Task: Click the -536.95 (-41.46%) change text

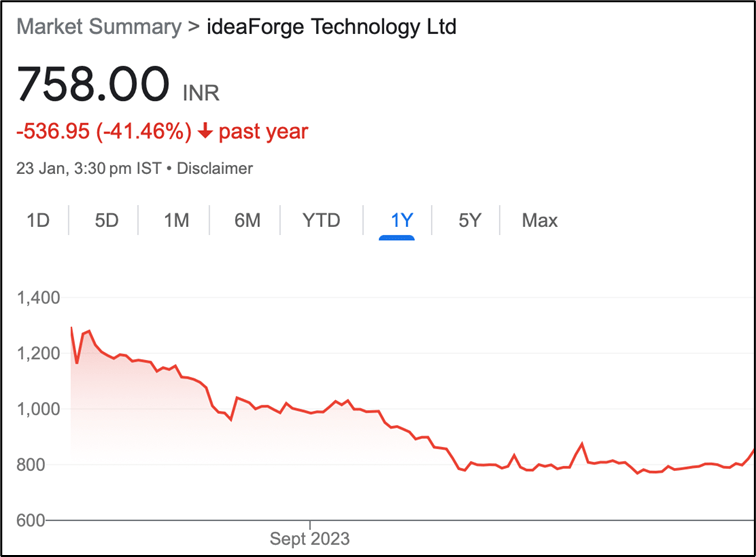Action: 103,132
